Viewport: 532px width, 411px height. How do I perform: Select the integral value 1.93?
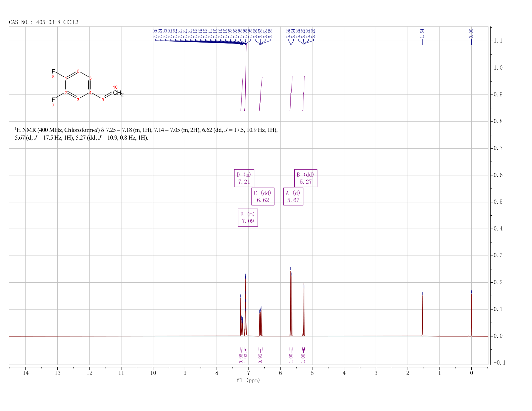pyautogui.click(x=246, y=356)
